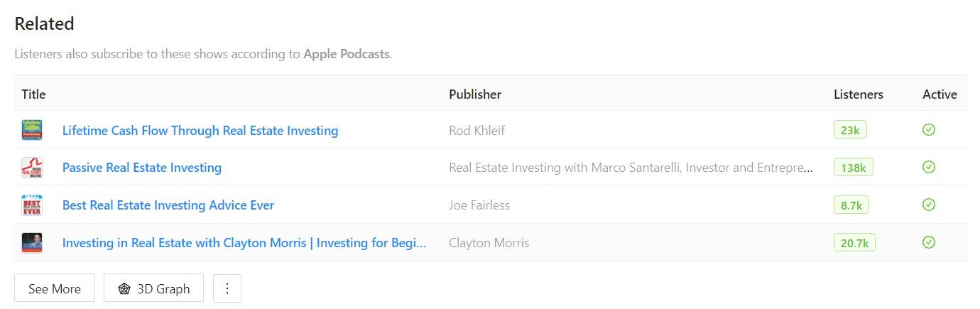Click Passive Real Estate Investing cover icon
The height and width of the screenshot is (309, 980).
(x=32, y=168)
